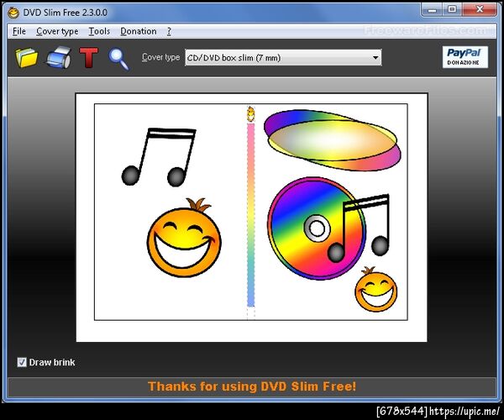Open the Cover type menu
Screen dimensions: 504x420
point(57,31)
